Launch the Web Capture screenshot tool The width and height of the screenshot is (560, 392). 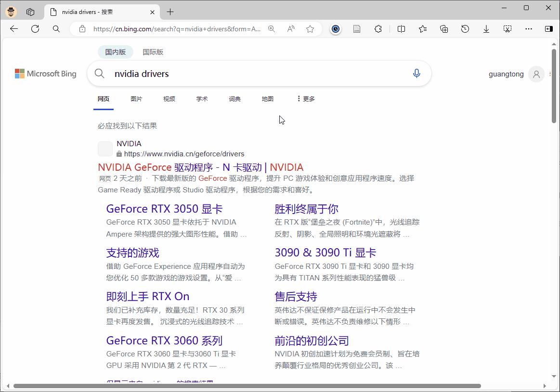(507, 29)
